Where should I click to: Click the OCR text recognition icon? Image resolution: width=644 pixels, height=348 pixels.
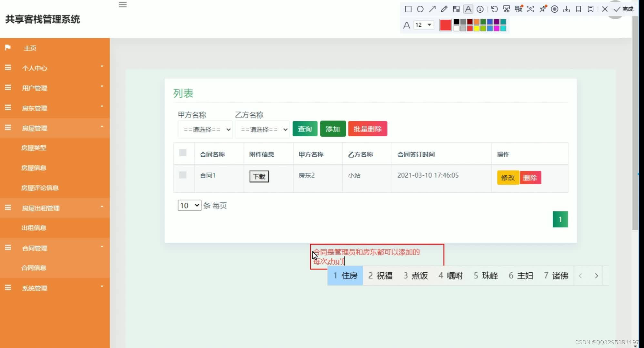(x=530, y=9)
